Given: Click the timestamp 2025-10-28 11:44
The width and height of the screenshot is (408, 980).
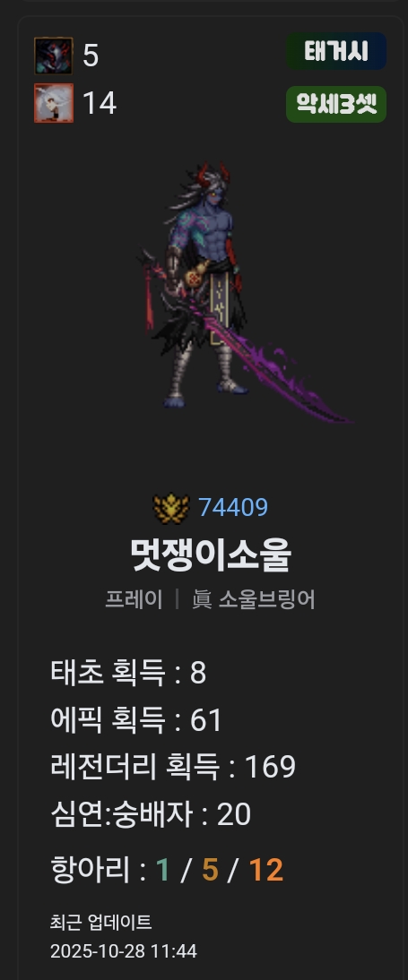Looking at the screenshot, I should tap(123, 951).
